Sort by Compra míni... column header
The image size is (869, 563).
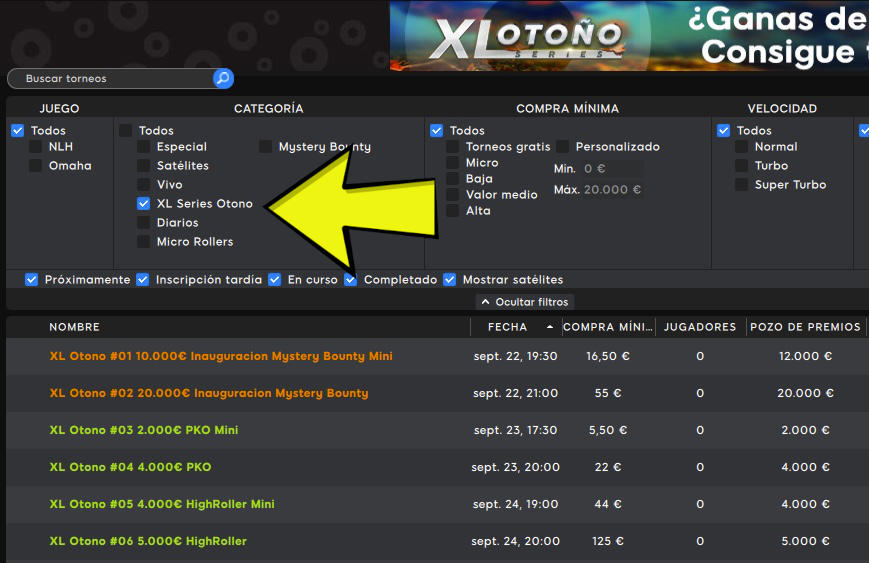coord(608,327)
